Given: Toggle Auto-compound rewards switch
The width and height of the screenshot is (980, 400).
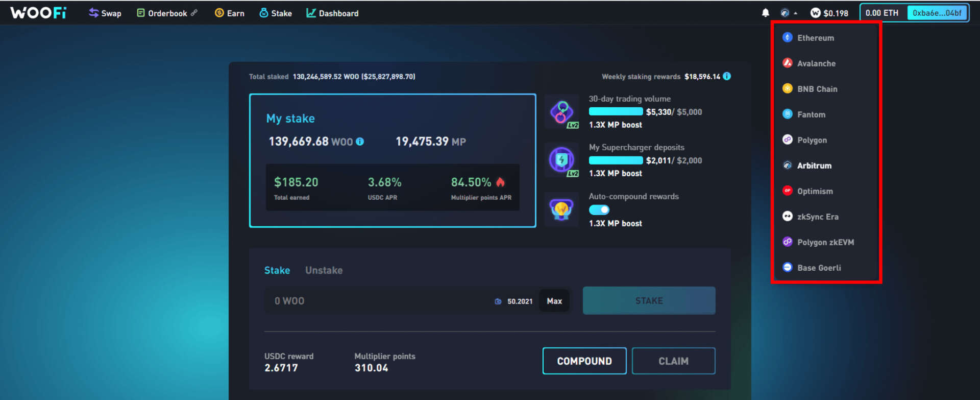Looking at the screenshot, I should pyautogui.click(x=599, y=209).
